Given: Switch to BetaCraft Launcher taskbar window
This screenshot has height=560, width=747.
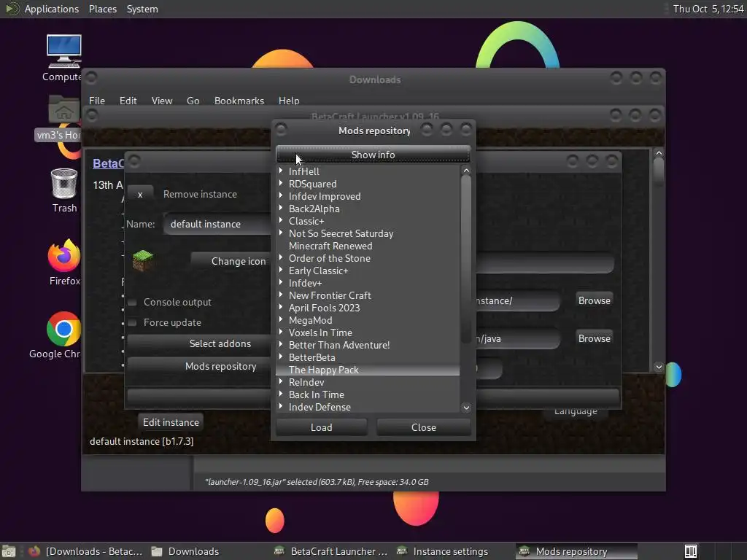Looking at the screenshot, I should [332, 551].
